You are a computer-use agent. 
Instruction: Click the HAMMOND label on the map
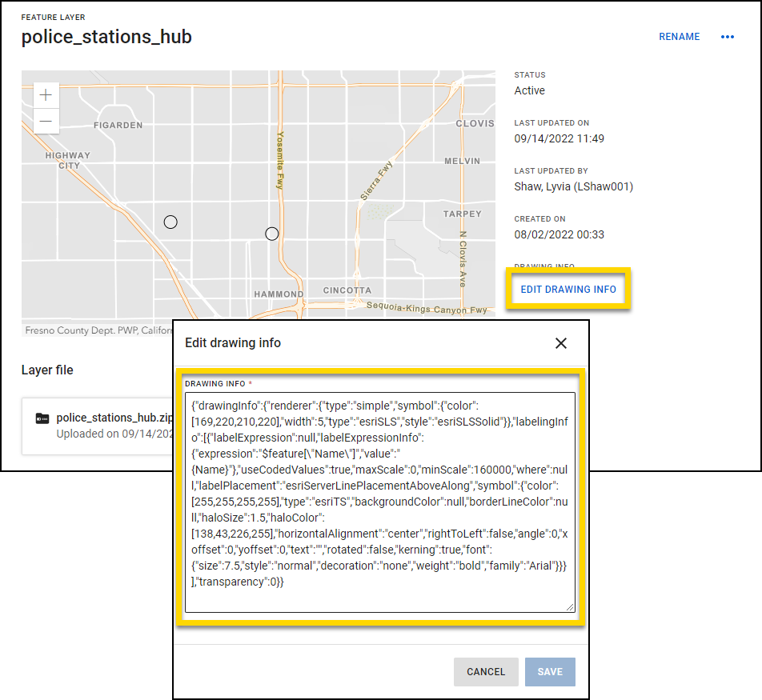click(x=279, y=294)
